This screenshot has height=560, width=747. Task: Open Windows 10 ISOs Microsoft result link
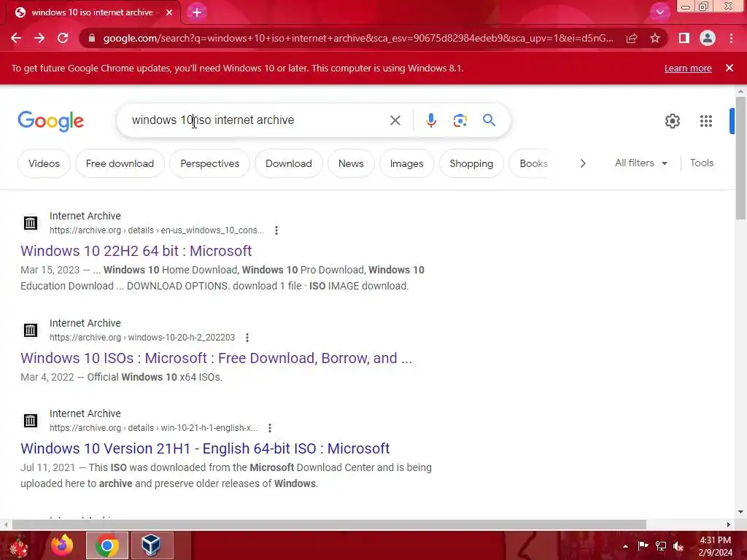click(x=216, y=357)
